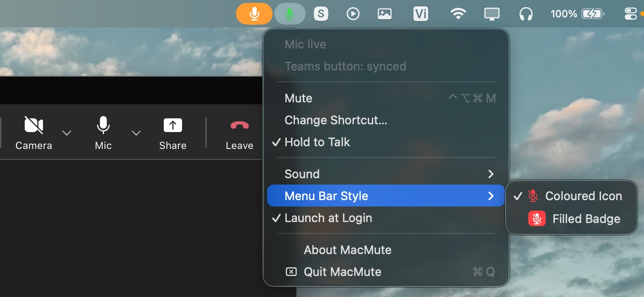The image size is (644, 297).
Task: Toggle Hold to Talk option
Action: coord(386,142)
